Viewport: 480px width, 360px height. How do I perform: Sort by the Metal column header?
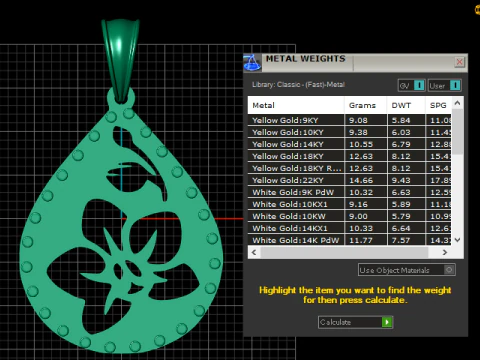pos(296,105)
